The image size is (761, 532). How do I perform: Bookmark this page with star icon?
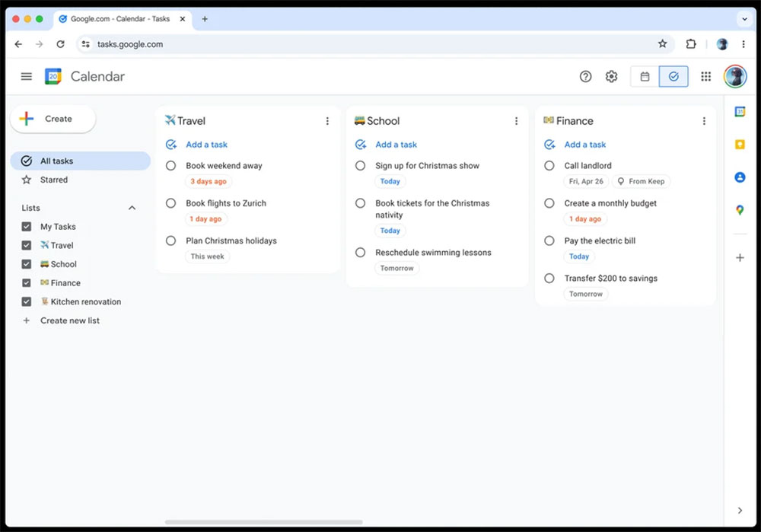(662, 44)
